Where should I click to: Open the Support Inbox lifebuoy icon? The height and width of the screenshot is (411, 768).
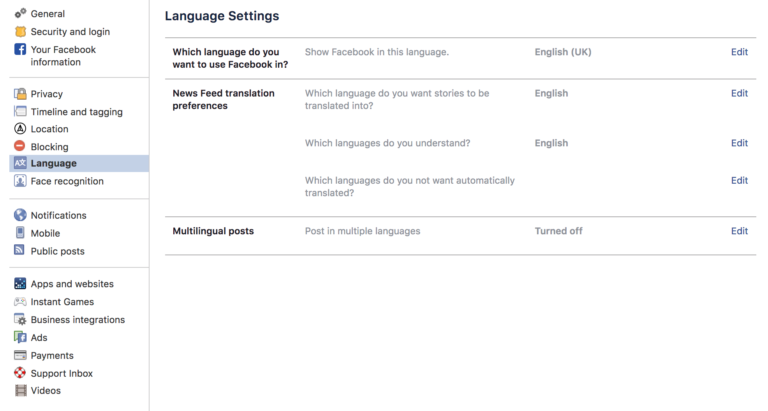(20, 373)
